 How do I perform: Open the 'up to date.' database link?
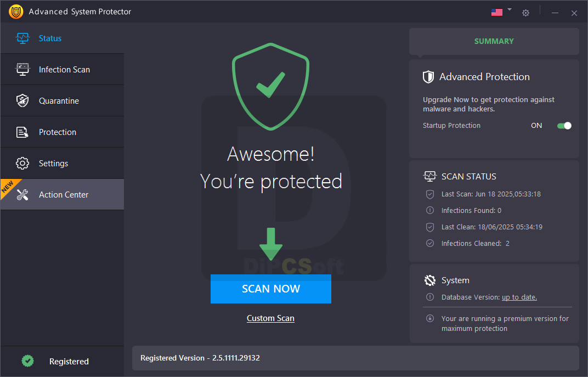click(x=519, y=297)
